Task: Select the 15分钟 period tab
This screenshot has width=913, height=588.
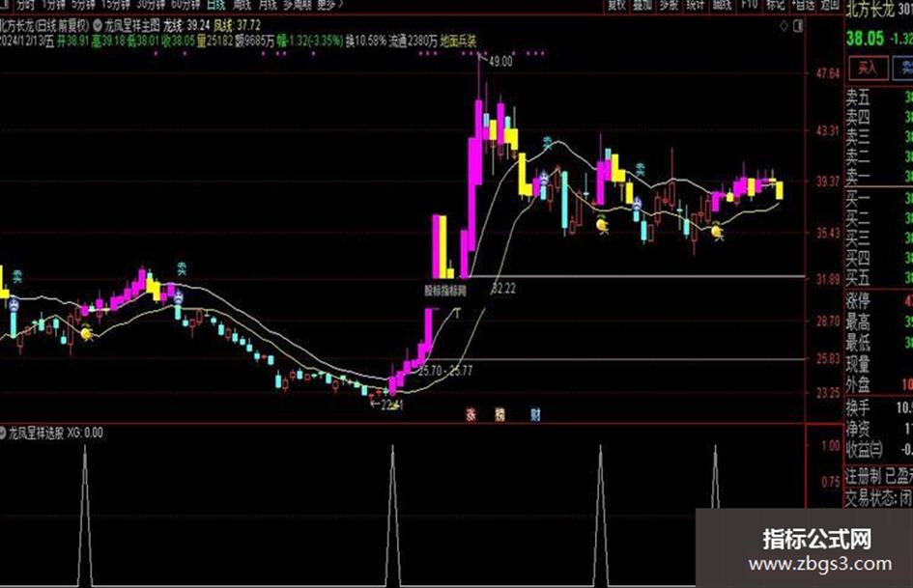Action: click(115, 4)
